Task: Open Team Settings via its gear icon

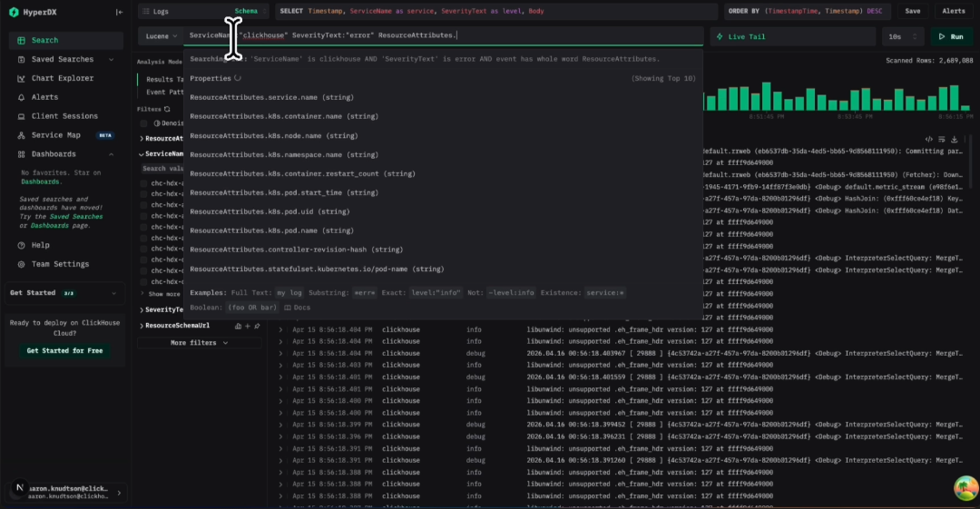Action: (21, 264)
